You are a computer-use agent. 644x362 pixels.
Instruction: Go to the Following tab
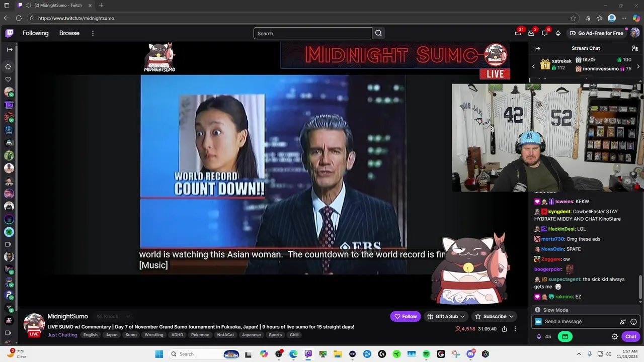tap(35, 33)
